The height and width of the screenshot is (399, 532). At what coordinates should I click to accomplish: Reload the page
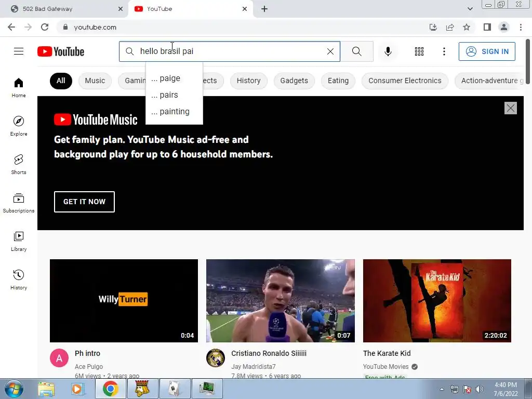(x=45, y=27)
